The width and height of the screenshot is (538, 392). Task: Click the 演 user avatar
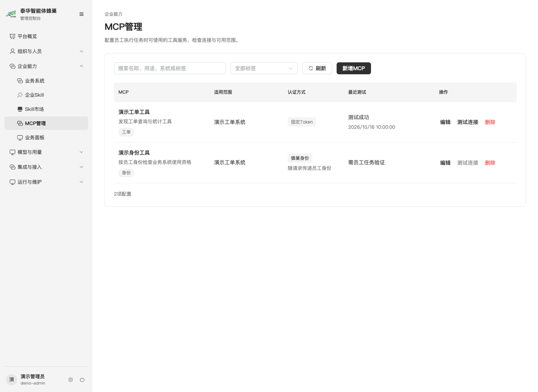point(12,380)
